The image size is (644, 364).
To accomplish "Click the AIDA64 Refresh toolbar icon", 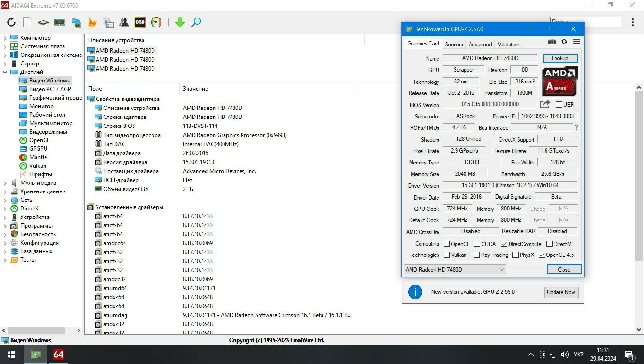I will coord(11,22).
